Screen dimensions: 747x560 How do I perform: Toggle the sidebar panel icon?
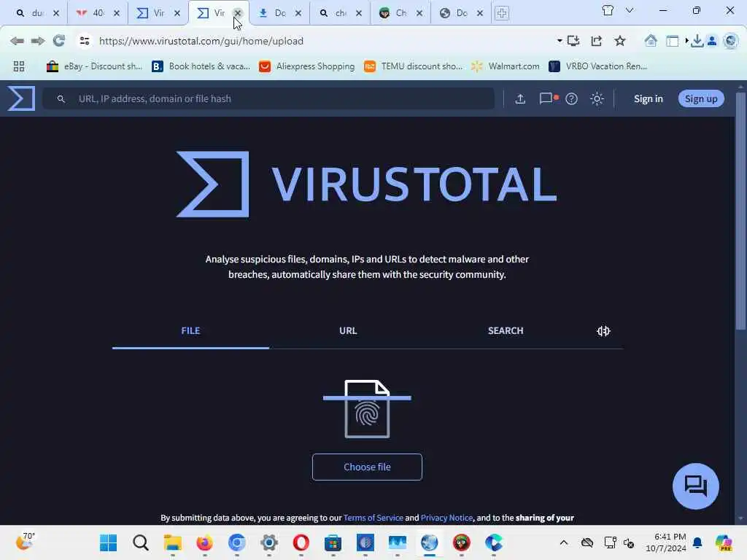[672, 41]
